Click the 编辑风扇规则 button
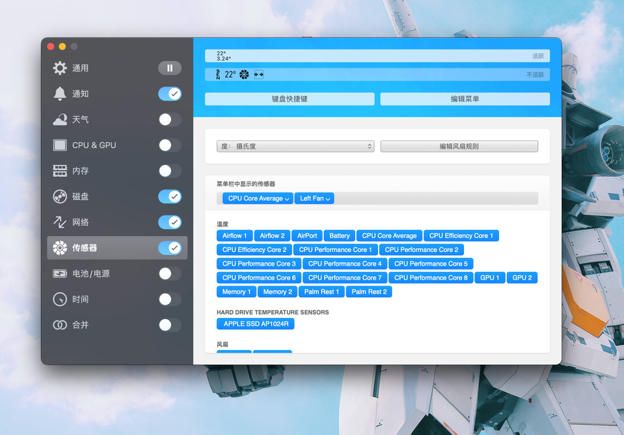 tap(459, 146)
